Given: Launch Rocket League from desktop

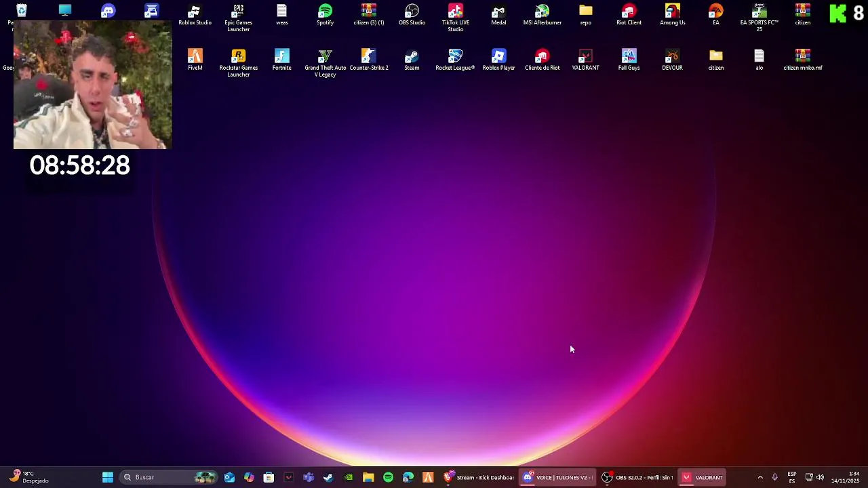Looking at the screenshot, I should pyautogui.click(x=455, y=60).
